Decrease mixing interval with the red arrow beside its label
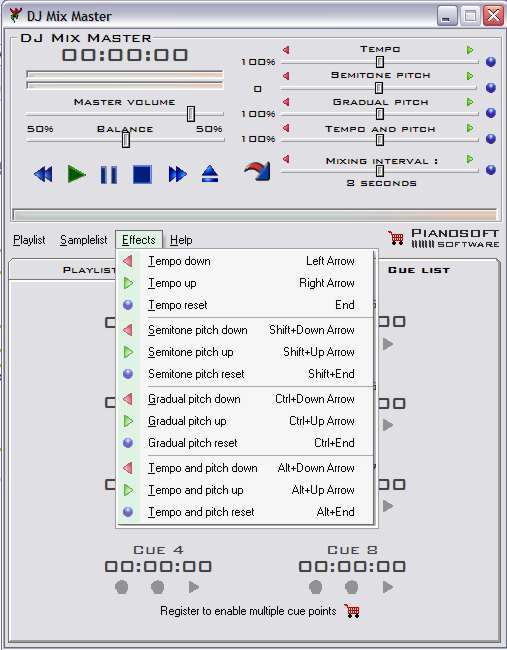This screenshot has height=650, width=507. click(286, 159)
